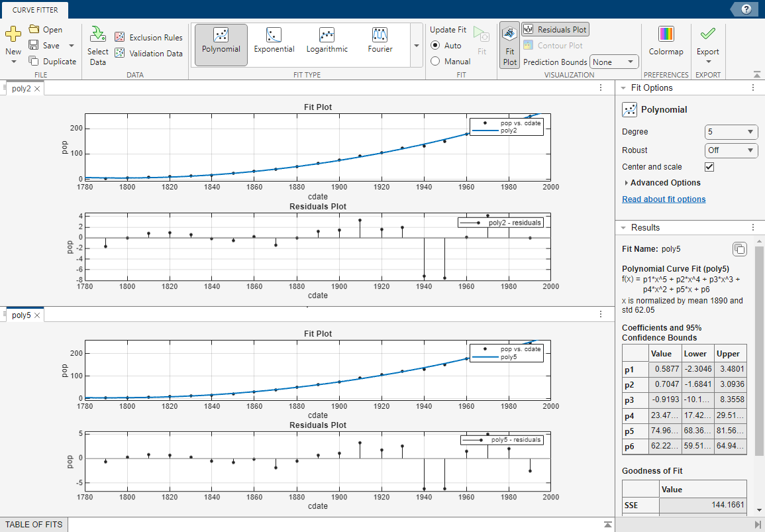Screen dimensions: 765x532
Task: Copy results using the copy icon
Action: click(740, 249)
